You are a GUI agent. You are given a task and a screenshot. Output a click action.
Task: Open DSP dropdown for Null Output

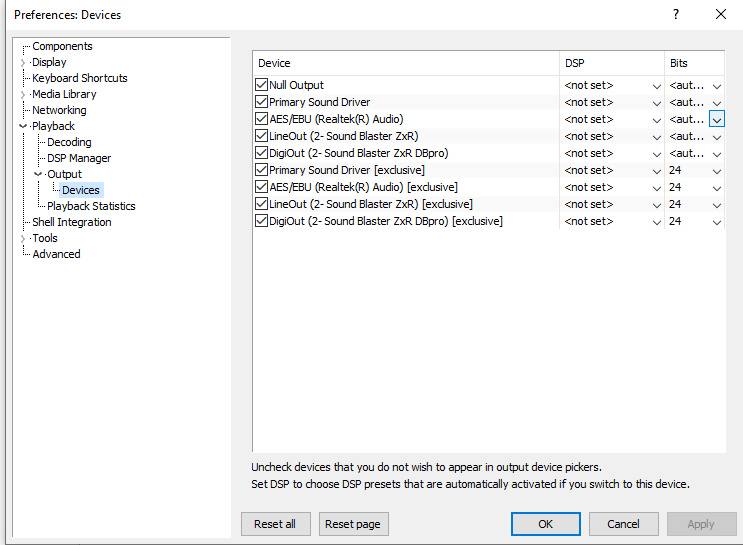point(656,86)
